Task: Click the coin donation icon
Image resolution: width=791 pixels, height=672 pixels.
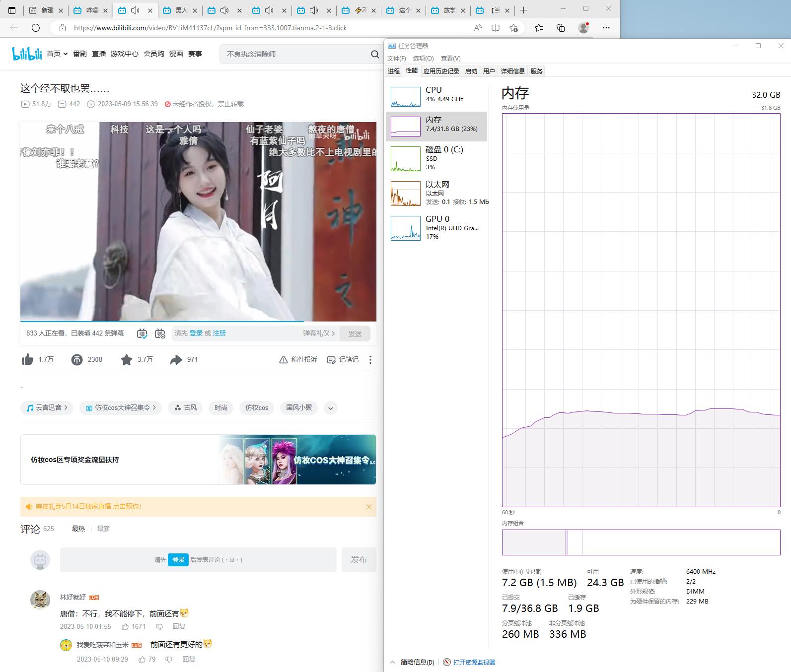Action: pos(77,360)
